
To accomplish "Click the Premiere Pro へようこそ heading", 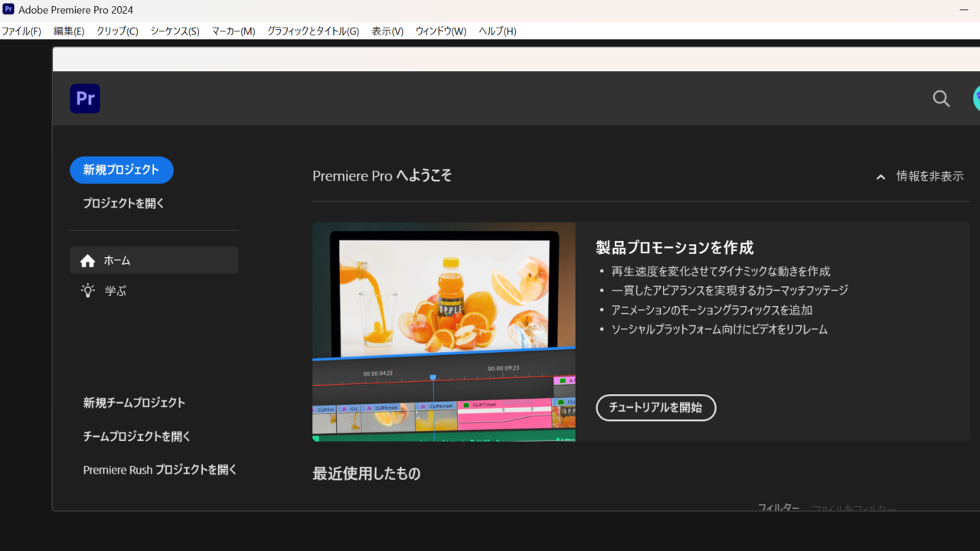I will coord(382,176).
